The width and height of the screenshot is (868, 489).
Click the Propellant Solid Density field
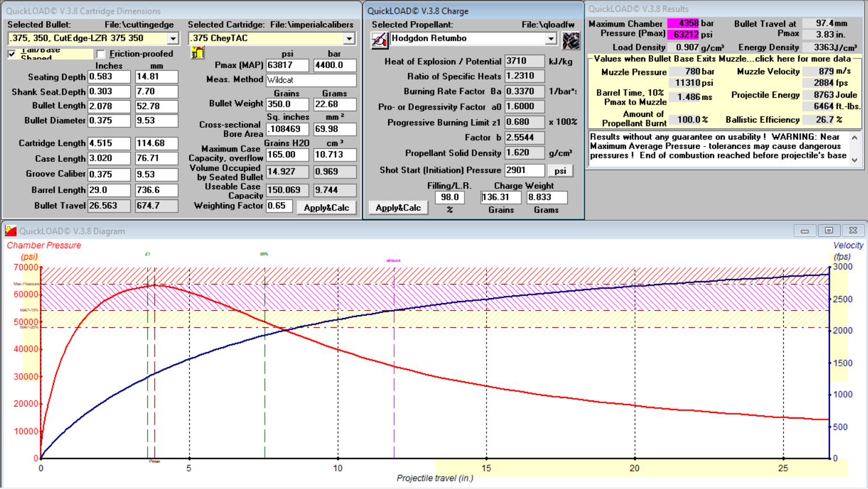pyautogui.click(x=525, y=153)
